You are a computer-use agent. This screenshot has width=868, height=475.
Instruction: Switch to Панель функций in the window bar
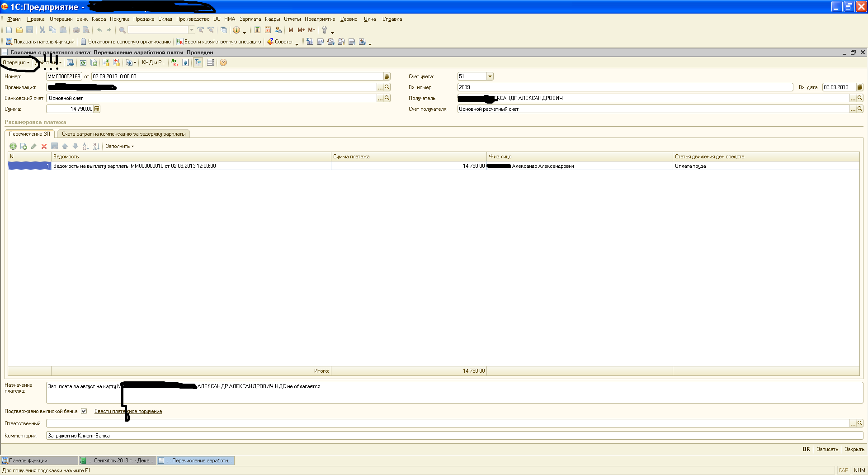tap(39, 461)
